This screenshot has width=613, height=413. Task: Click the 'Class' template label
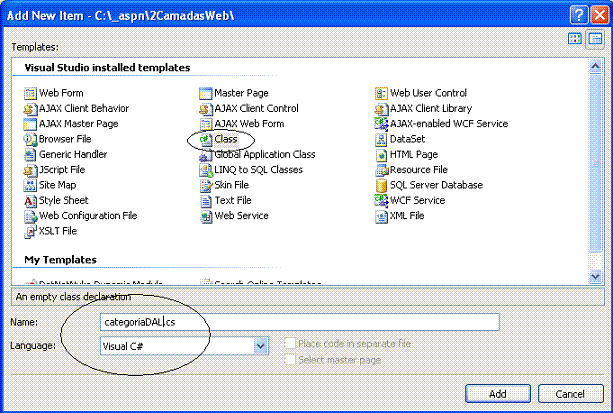coord(226,139)
